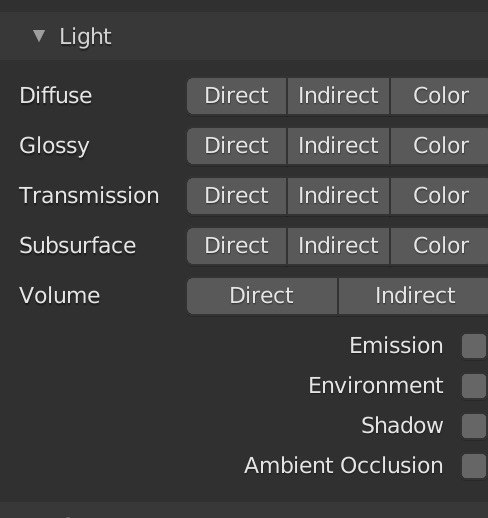The height and width of the screenshot is (518, 488).
Task: Toggle the Diffuse Indirect pass
Action: click(338, 96)
